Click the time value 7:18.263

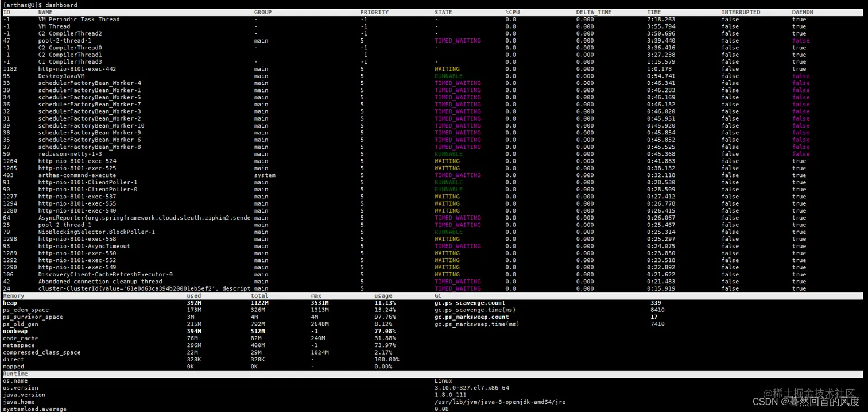coord(661,20)
